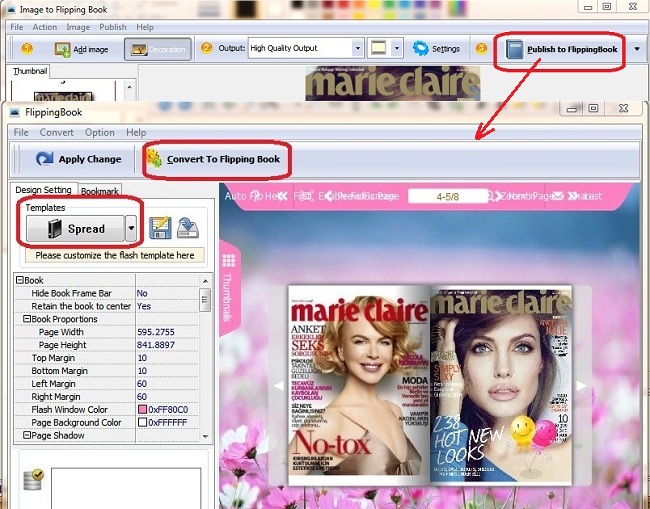Click the Convert To Flipping Book gears icon
The image size is (650, 509).
pos(154,159)
